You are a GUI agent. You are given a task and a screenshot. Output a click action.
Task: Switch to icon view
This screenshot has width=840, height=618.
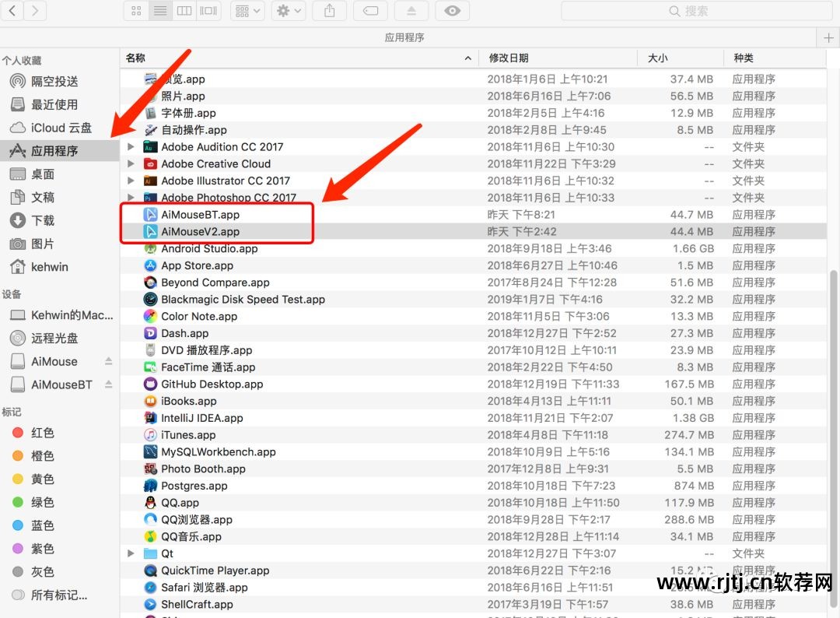(136, 11)
